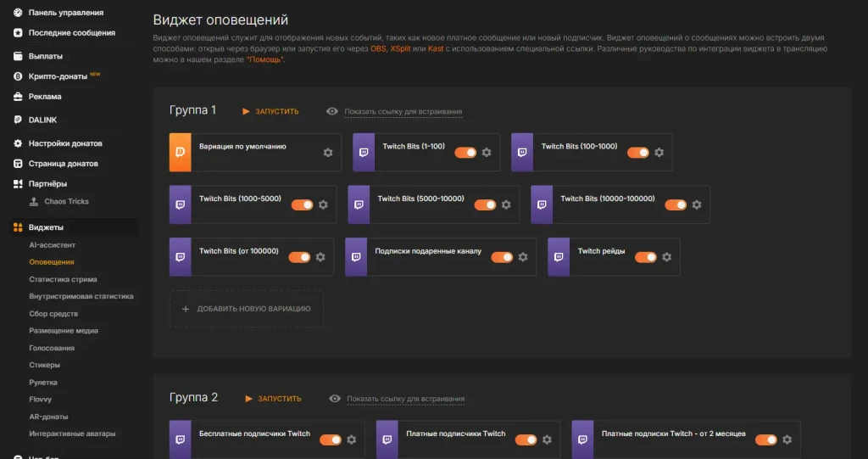
Task: Click Последние сообщения star icon
Action: [x=18, y=33]
